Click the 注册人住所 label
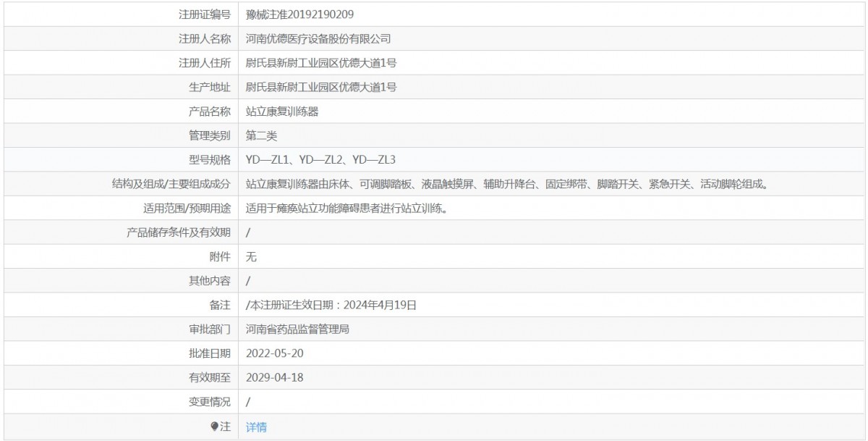Image resolution: width=868 pixels, height=441 pixels. [x=205, y=63]
